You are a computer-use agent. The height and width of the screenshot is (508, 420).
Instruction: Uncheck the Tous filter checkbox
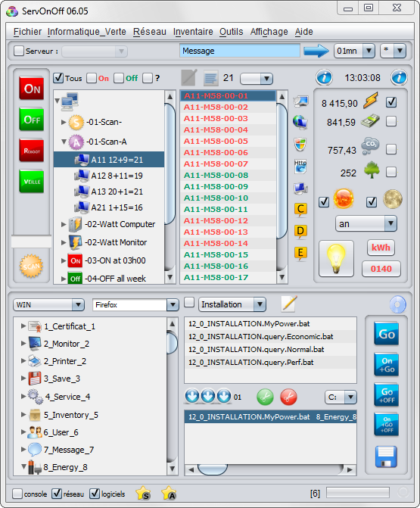pos(58,78)
